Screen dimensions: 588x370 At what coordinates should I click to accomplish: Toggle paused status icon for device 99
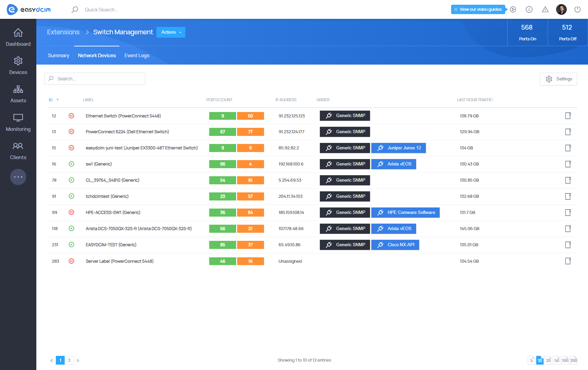(x=71, y=212)
